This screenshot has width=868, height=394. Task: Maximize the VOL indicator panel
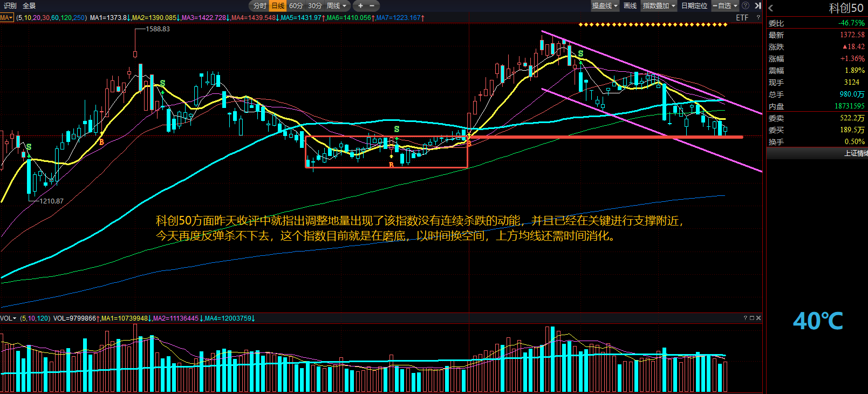pos(752,318)
